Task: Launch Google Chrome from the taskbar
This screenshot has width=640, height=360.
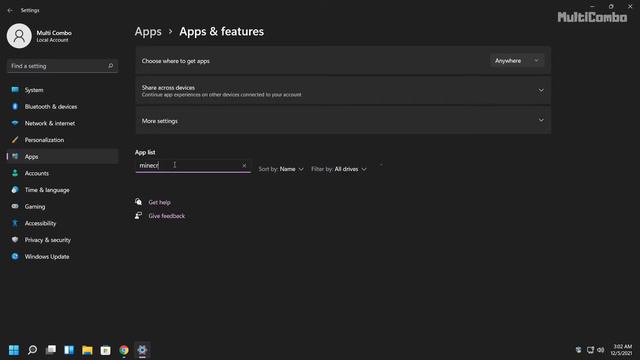Action: (x=124, y=350)
